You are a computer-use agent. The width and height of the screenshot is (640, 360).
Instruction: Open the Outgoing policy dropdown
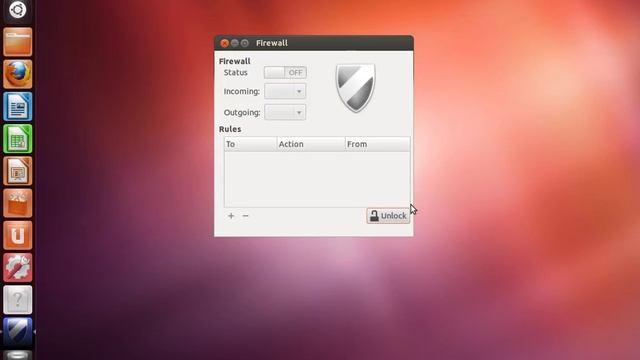[x=285, y=112]
